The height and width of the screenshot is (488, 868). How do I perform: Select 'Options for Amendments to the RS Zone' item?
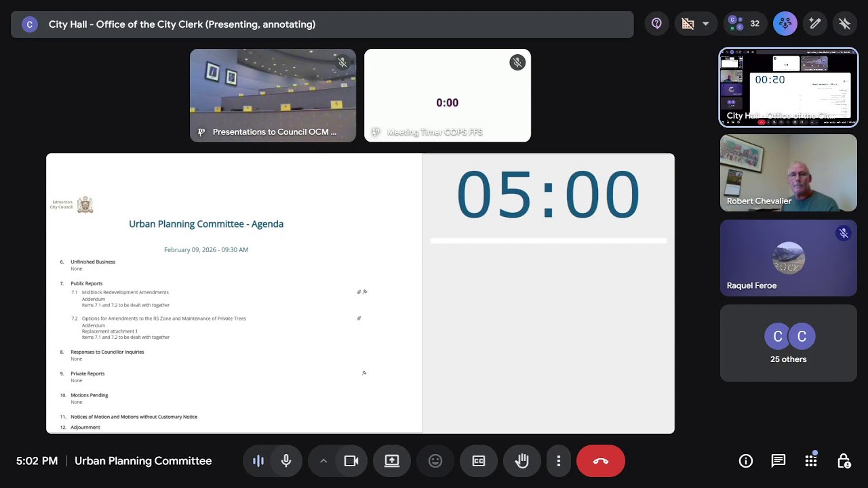pyautogui.click(x=164, y=318)
